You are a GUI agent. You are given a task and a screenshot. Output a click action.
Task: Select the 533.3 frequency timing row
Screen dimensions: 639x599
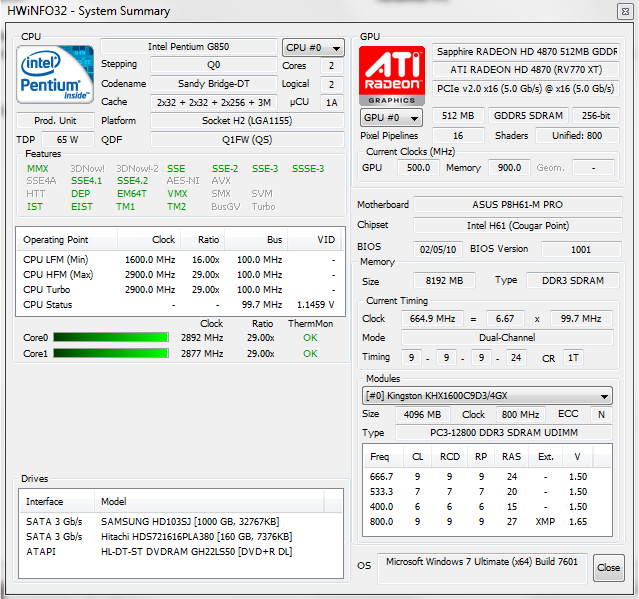[487, 491]
